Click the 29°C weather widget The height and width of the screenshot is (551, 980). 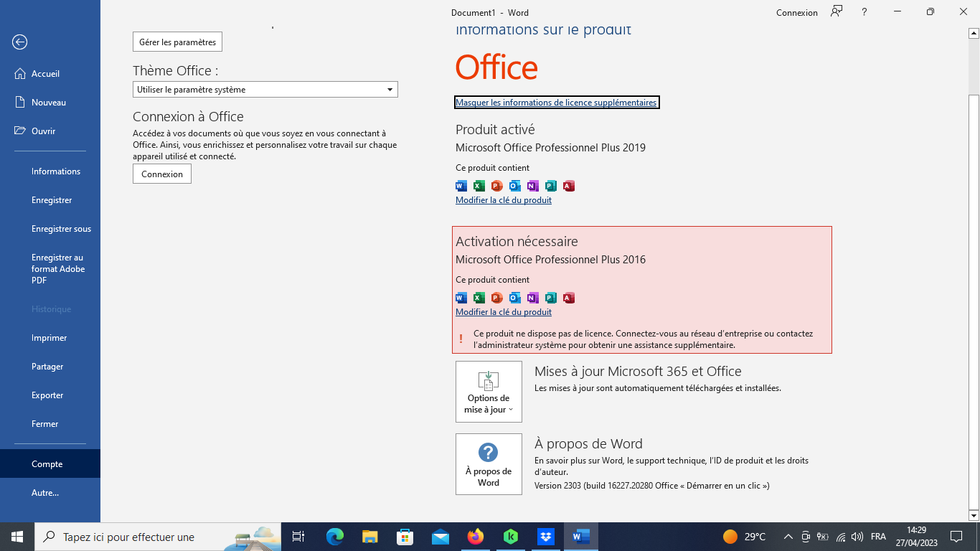click(x=745, y=537)
